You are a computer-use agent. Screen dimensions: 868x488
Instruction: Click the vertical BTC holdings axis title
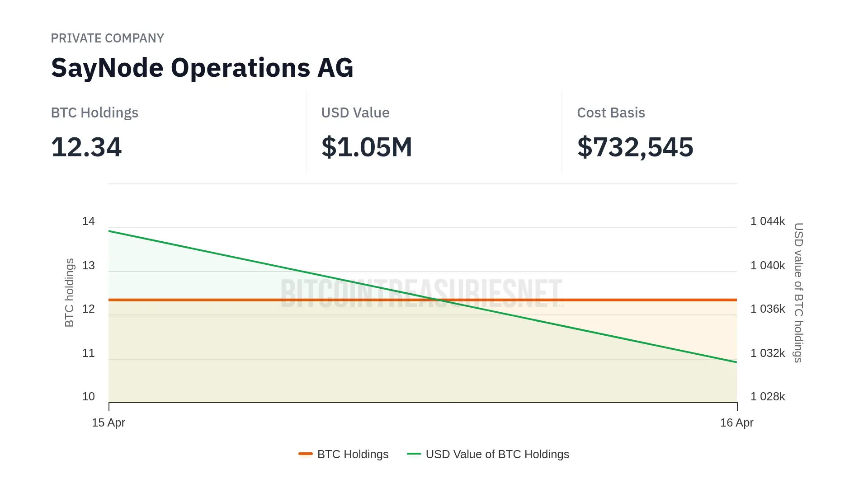point(69,292)
